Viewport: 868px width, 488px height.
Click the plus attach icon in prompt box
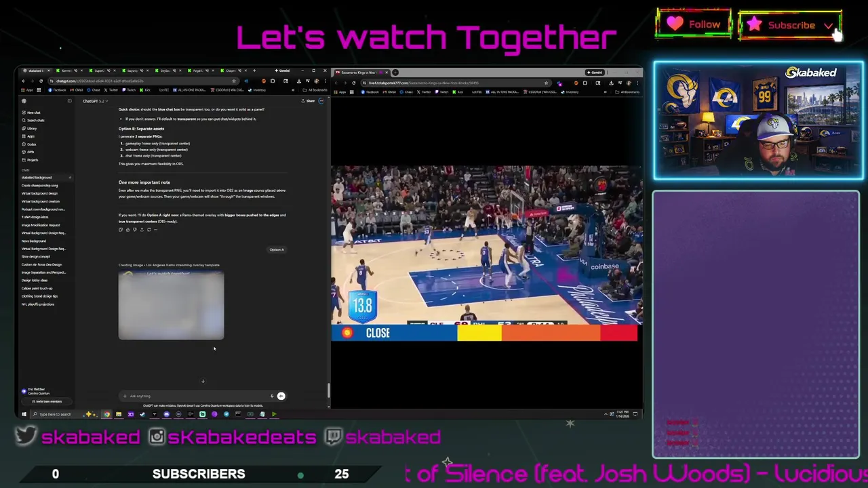point(125,396)
